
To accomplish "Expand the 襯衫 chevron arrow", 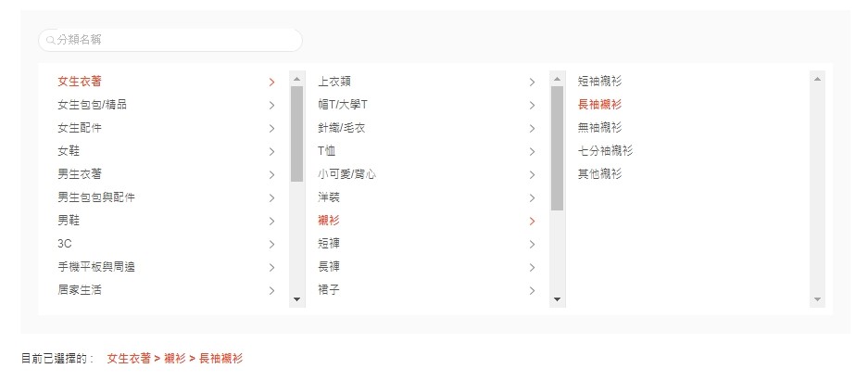I will click(x=532, y=221).
